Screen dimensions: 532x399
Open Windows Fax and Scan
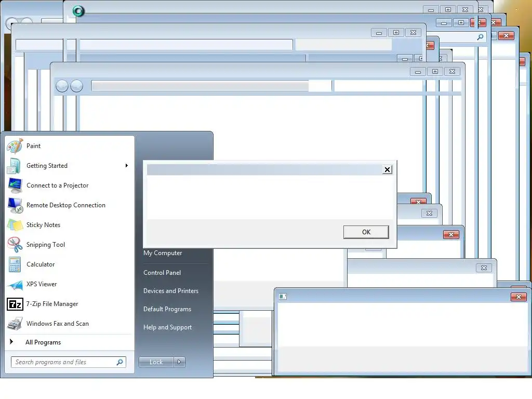coord(70,324)
